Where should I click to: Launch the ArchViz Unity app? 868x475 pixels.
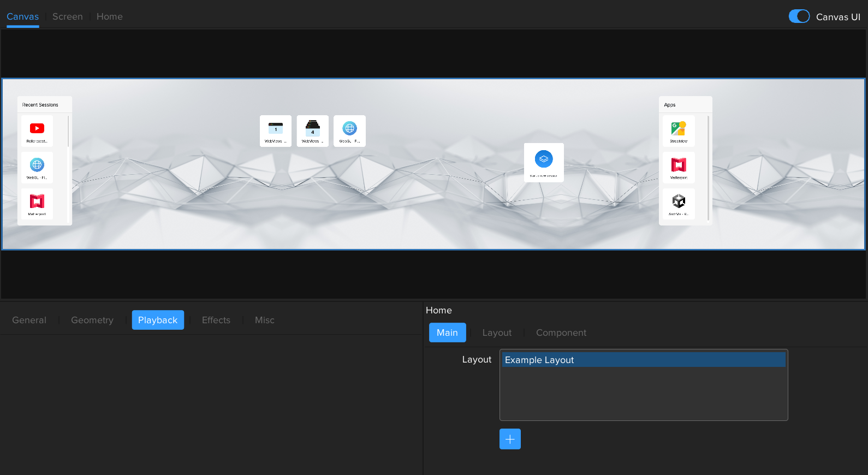coord(679,204)
